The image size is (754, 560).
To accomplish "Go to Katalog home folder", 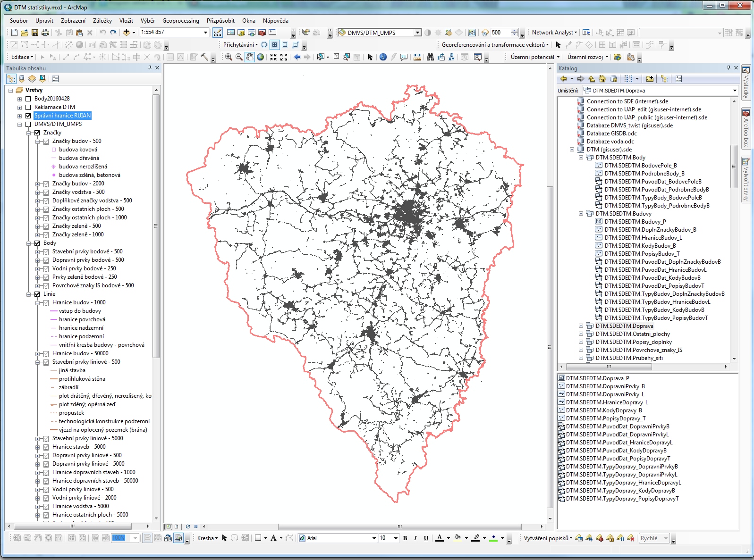I will pos(602,79).
